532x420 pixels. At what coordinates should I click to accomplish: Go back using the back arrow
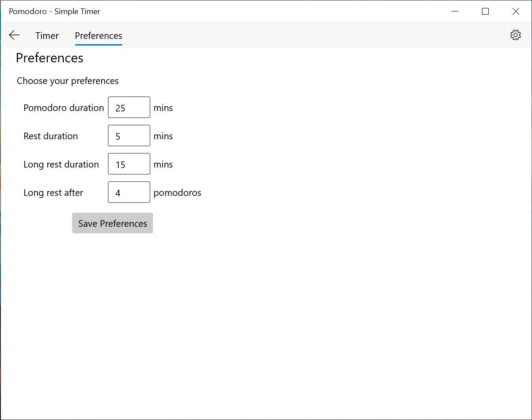pos(14,35)
